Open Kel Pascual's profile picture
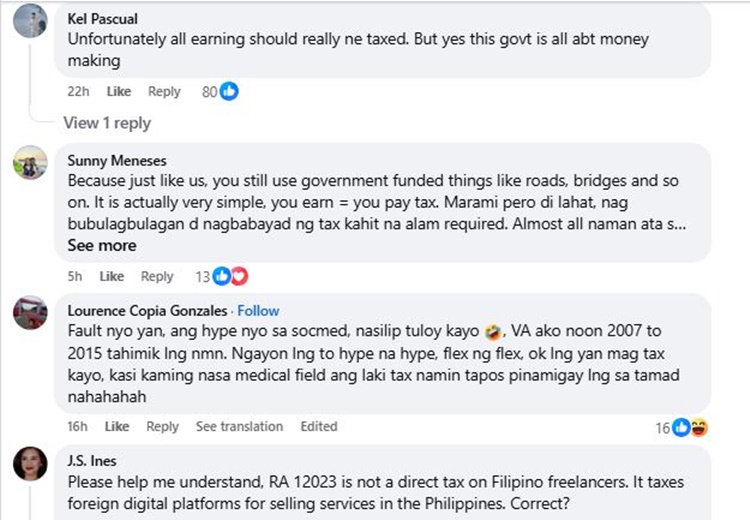750x520 pixels. coord(30,21)
